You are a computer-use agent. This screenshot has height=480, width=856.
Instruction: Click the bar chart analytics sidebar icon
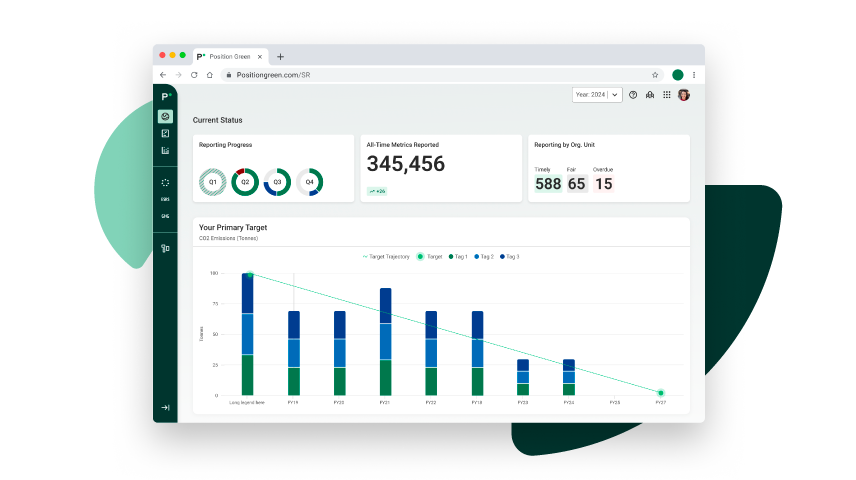[165, 151]
